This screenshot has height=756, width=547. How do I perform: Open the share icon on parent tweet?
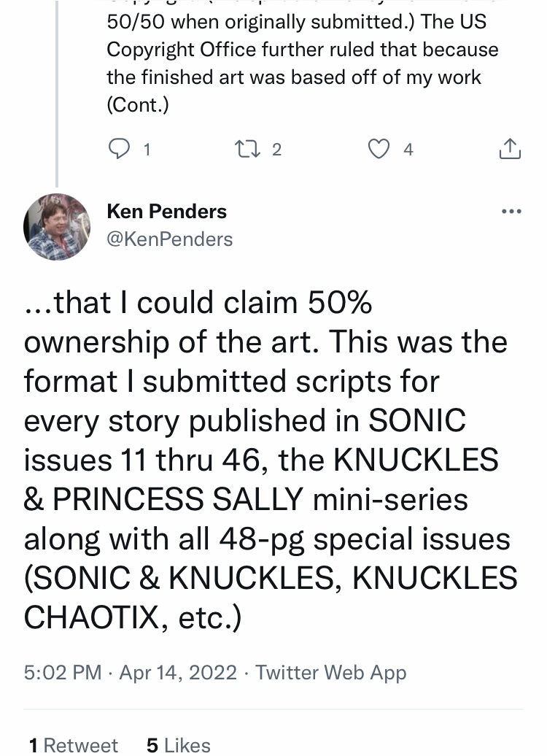click(x=510, y=149)
